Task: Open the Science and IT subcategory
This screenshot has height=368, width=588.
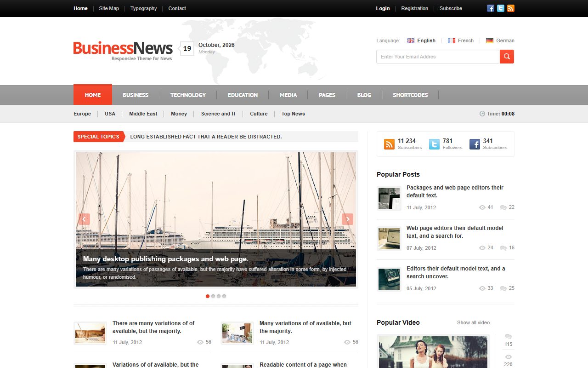Action: pos(219,114)
